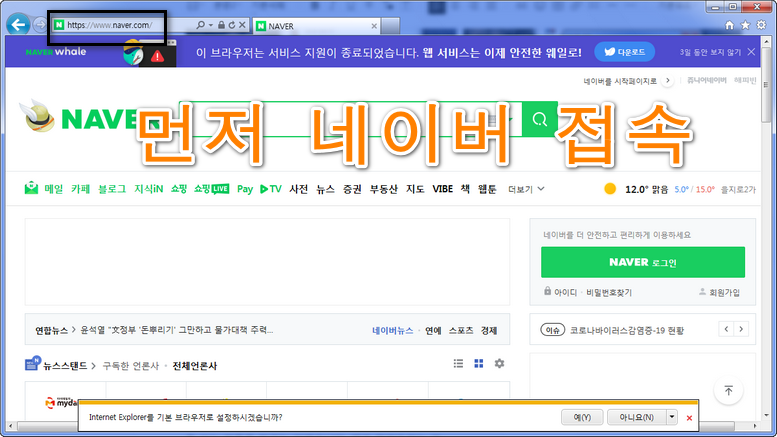This screenshot has width=777, height=437.
Task: Open 블로그 in Naver menu
Action: point(112,189)
